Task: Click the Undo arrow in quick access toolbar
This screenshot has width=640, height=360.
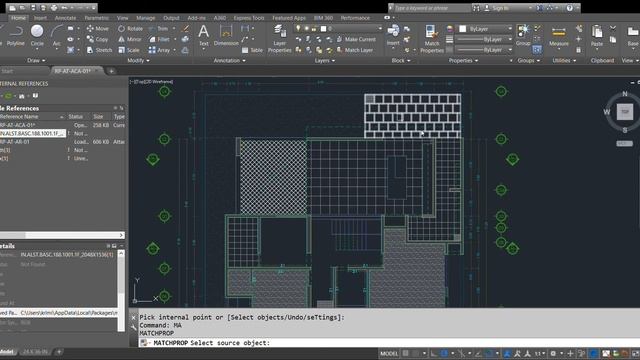Action: 64,8
